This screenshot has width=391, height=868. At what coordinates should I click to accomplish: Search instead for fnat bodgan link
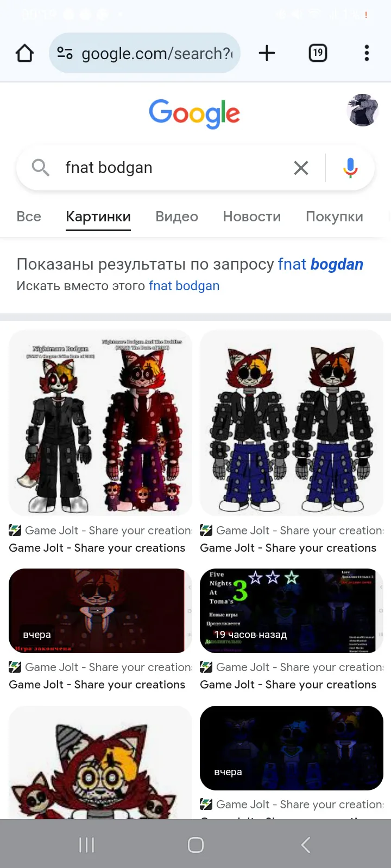click(x=184, y=286)
